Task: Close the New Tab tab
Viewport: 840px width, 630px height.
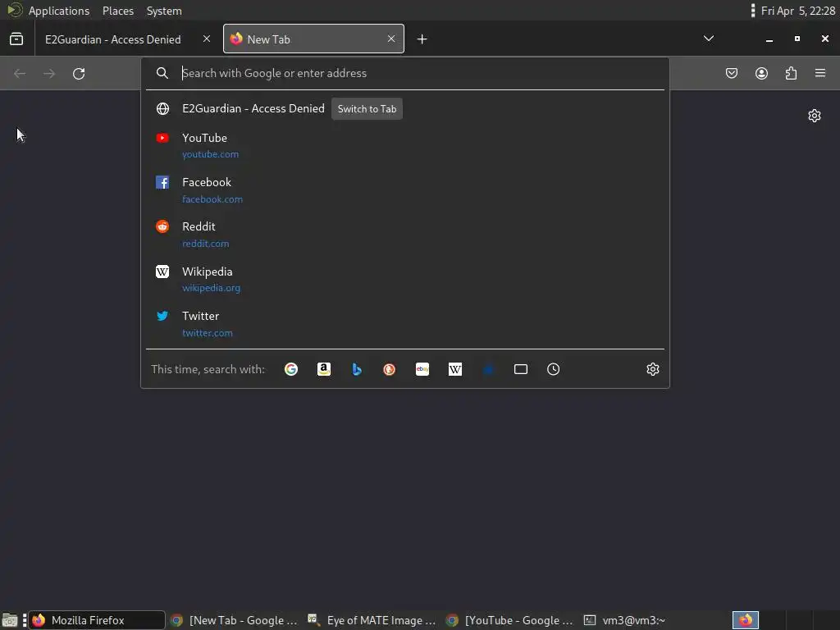Action: [x=391, y=39]
